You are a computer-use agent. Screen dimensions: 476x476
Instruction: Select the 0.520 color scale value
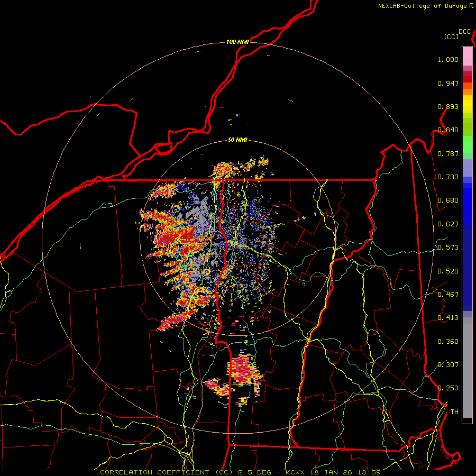[x=448, y=271]
